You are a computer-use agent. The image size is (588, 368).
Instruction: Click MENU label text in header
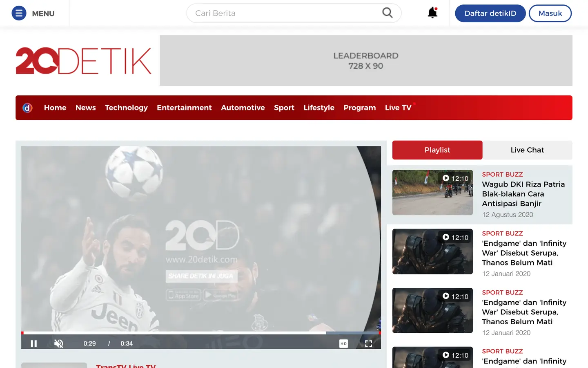(43, 13)
